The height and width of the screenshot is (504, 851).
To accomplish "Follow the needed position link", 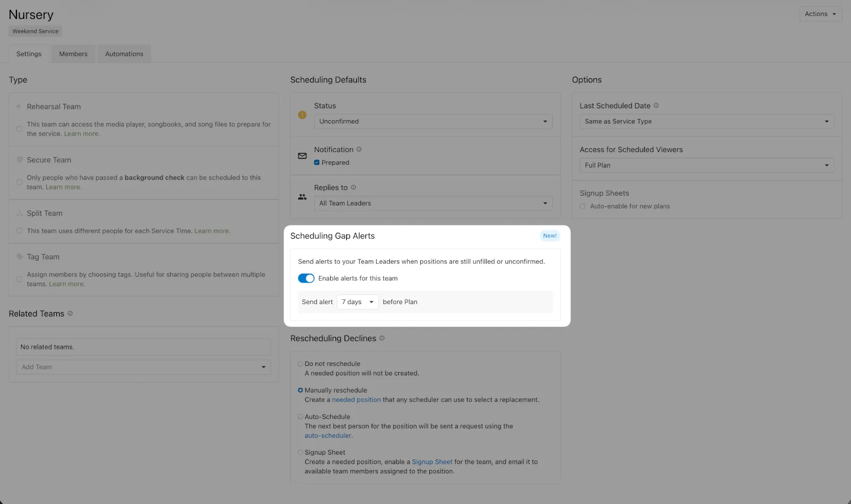I will coord(356,400).
